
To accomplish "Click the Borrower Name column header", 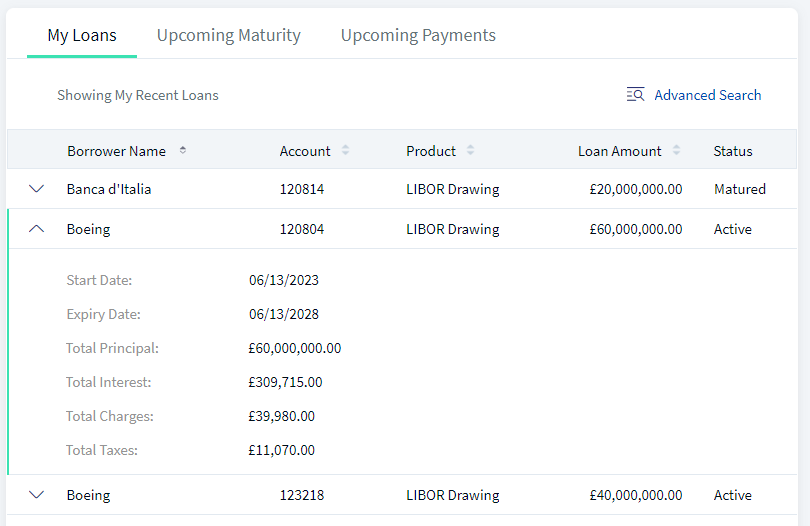I will pos(116,151).
